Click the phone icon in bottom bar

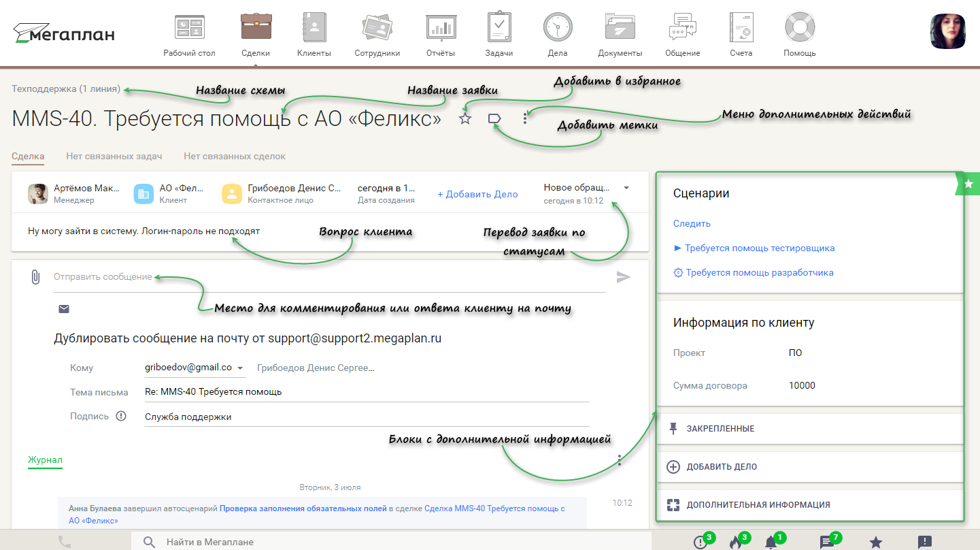coord(65,542)
